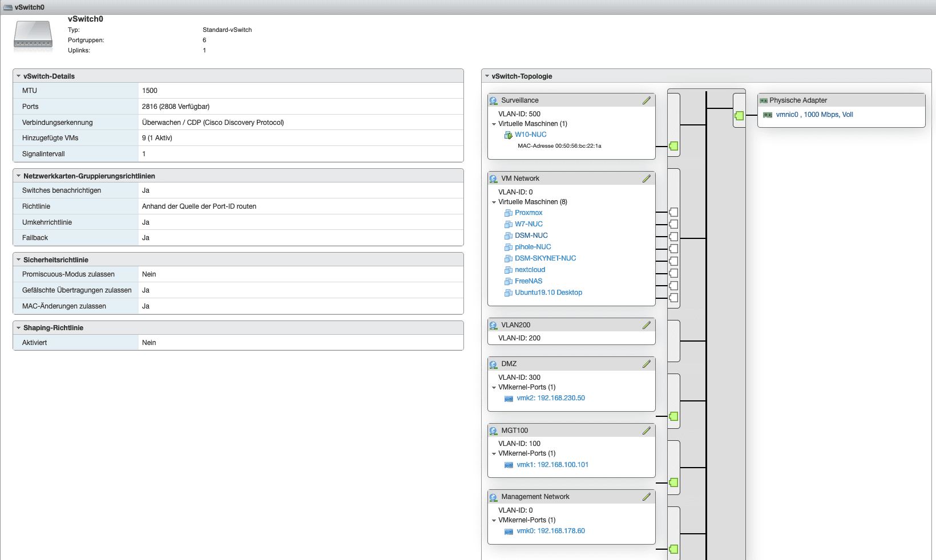Open the pihole-NUC virtual machine link
This screenshot has height=560, width=936.
533,247
